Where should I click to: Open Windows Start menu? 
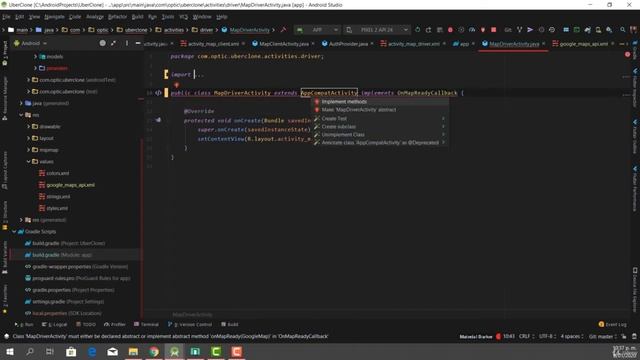(10, 351)
